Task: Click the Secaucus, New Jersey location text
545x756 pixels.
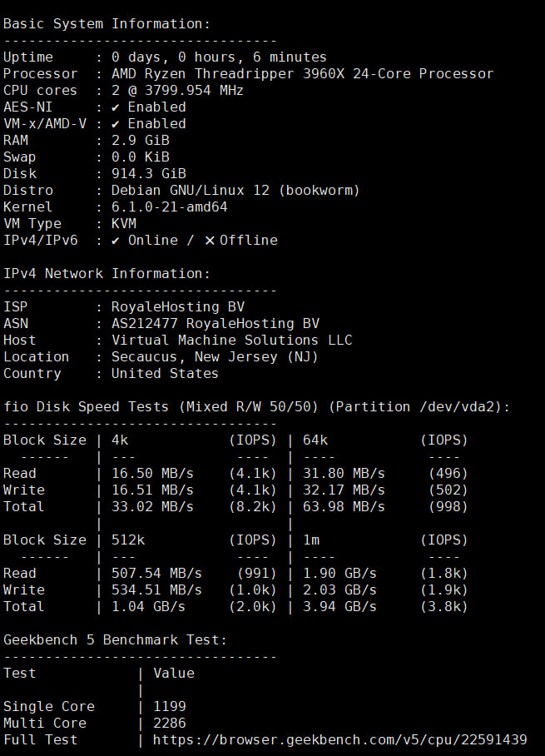Action: [x=215, y=356]
